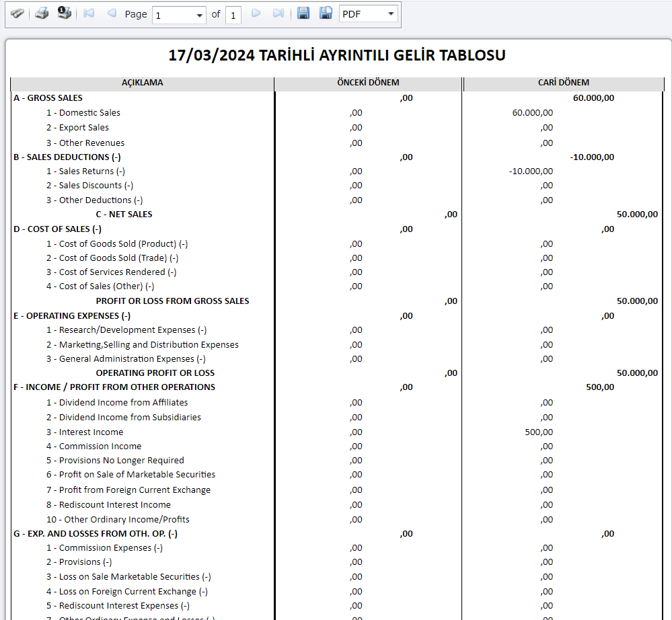Click the export and save disk icon
This screenshot has height=620, width=672.
pyautogui.click(x=303, y=13)
